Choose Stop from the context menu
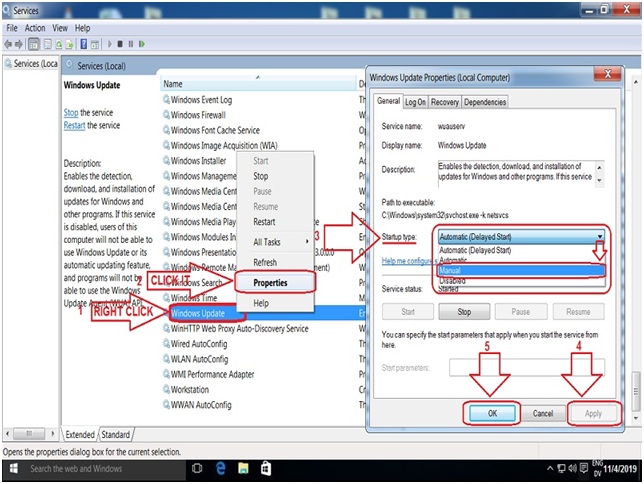This screenshot has width=644, height=484. [276, 176]
